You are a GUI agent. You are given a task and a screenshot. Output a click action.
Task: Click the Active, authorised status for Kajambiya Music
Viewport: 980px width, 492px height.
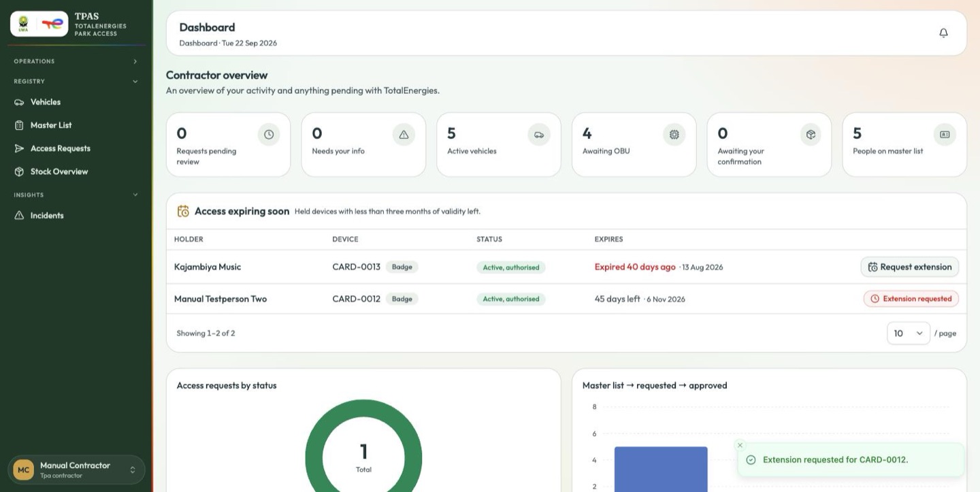click(x=511, y=267)
